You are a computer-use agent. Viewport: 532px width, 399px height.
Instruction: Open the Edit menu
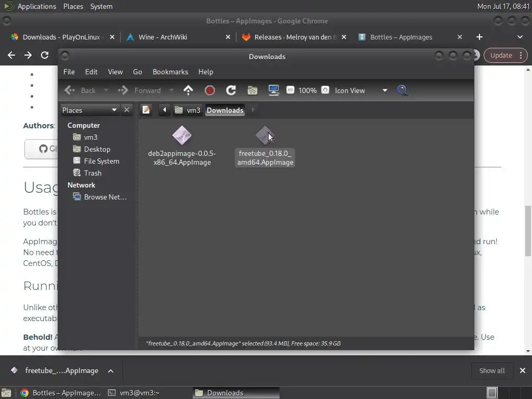click(x=91, y=72)
